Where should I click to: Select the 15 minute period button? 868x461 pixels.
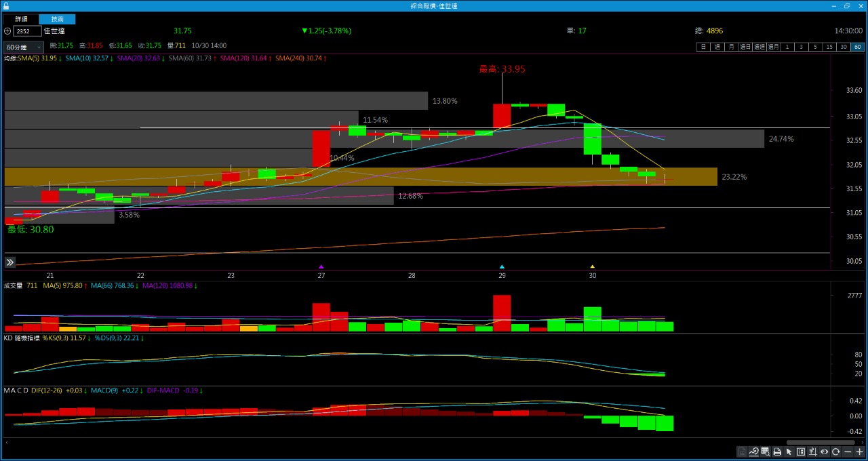pos(829,47)
